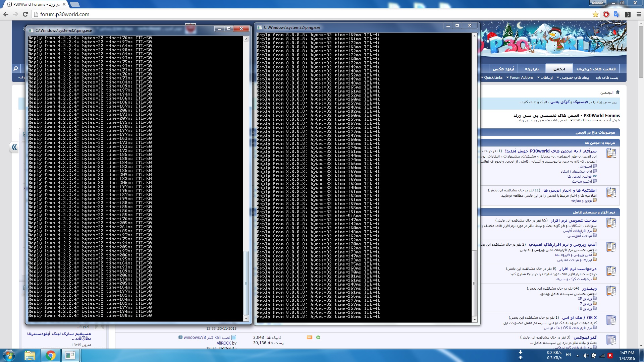Reload the forum page
644x362 pixels.
tap(25, 14)
